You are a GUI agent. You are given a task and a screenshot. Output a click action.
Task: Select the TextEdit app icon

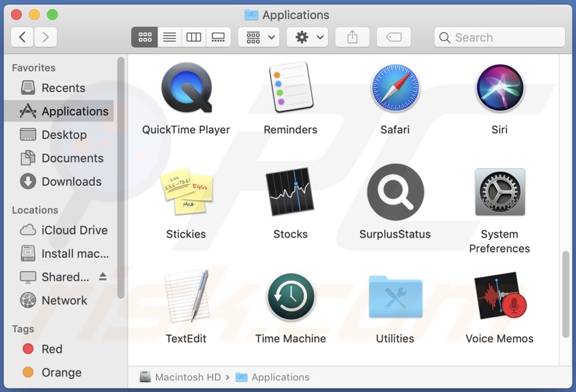(x=187, y=297)
